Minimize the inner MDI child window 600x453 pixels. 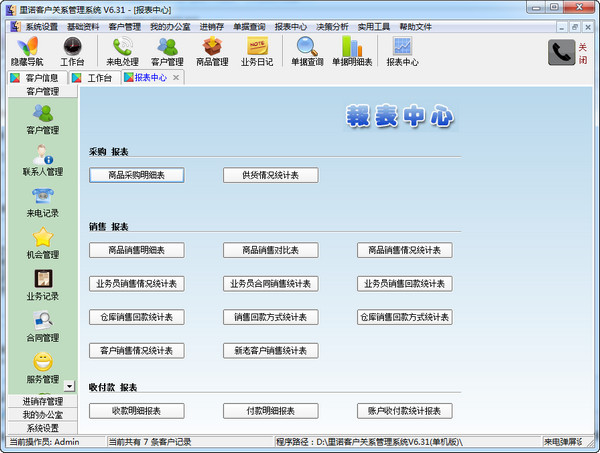561,27
